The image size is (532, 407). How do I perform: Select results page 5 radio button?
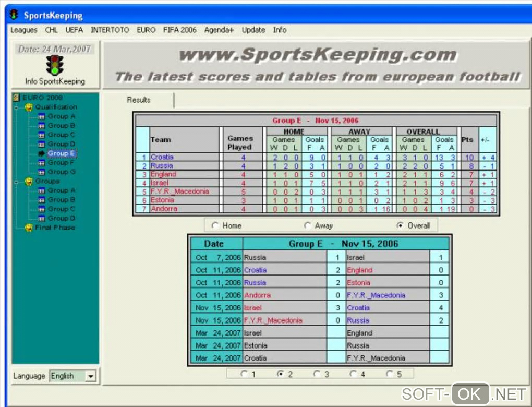pyautogui.click(x=390, y=374)
